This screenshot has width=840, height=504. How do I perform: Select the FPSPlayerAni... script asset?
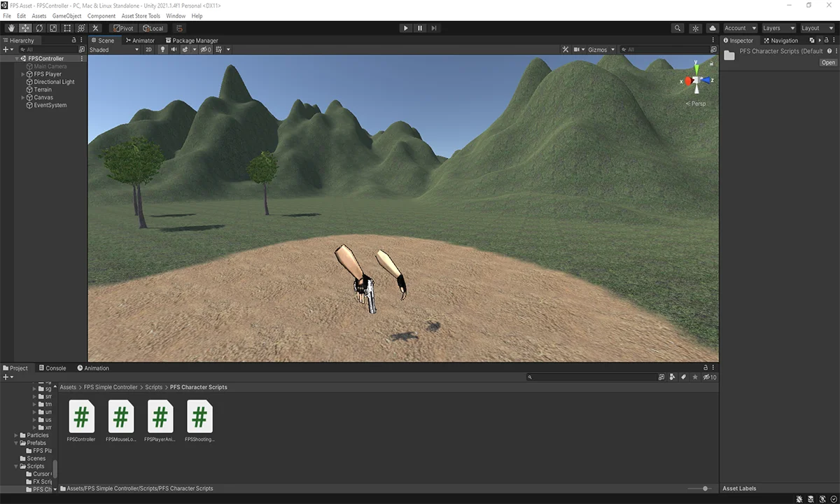click(160, 421)
